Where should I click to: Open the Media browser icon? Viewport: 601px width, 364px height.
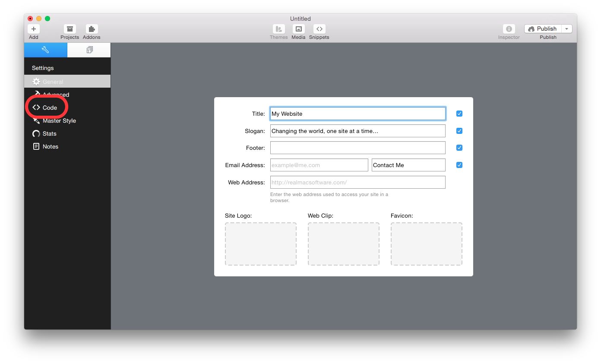pyautogui.click(x=298, y=29)
